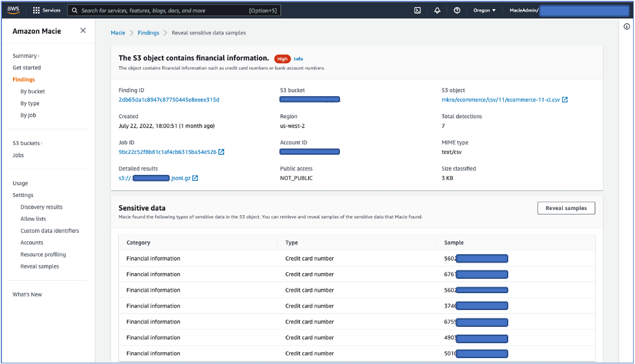
Task: Open Finding ID 2db65da1c8947c87750445e8eeee315d link
Action: (x=169, y=99)
